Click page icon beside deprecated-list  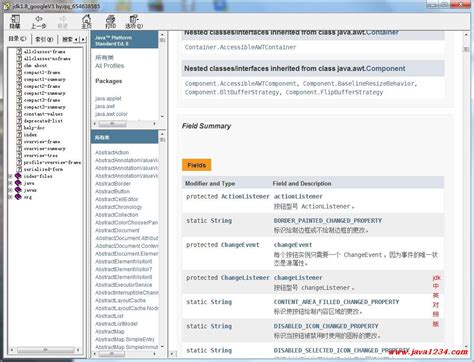[19, 121]
